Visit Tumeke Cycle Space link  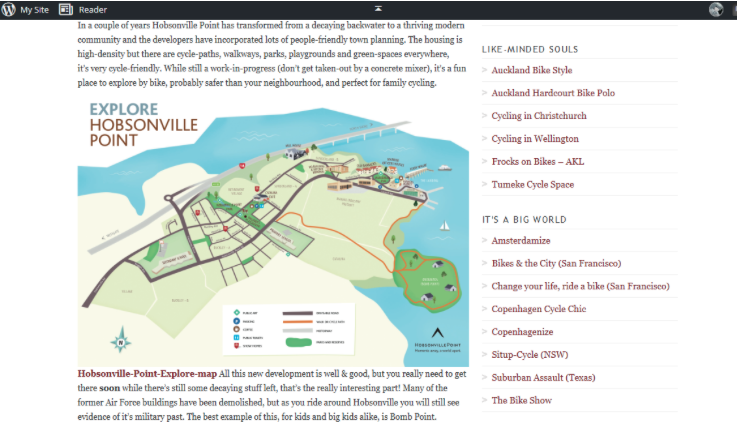coord(532,184)
